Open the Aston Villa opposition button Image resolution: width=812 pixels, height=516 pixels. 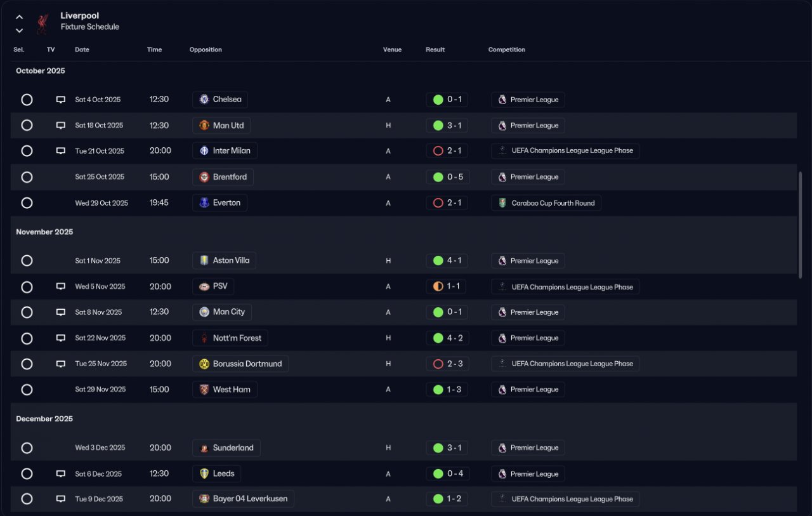coord(225,260)
